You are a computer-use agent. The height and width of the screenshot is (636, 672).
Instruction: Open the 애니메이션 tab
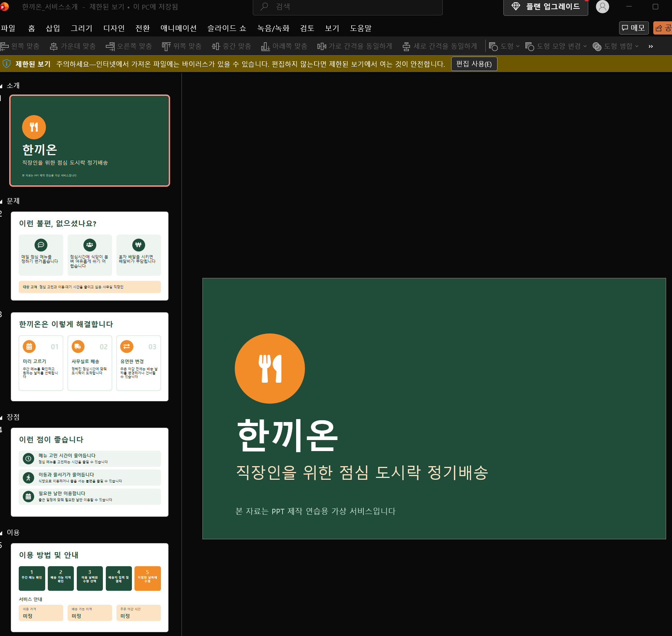tap(179, 28)
